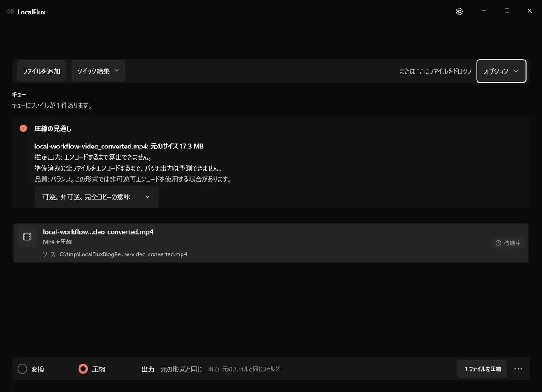Open the three-dots more menu
The image size is (542, 392).
pos(518,369)
